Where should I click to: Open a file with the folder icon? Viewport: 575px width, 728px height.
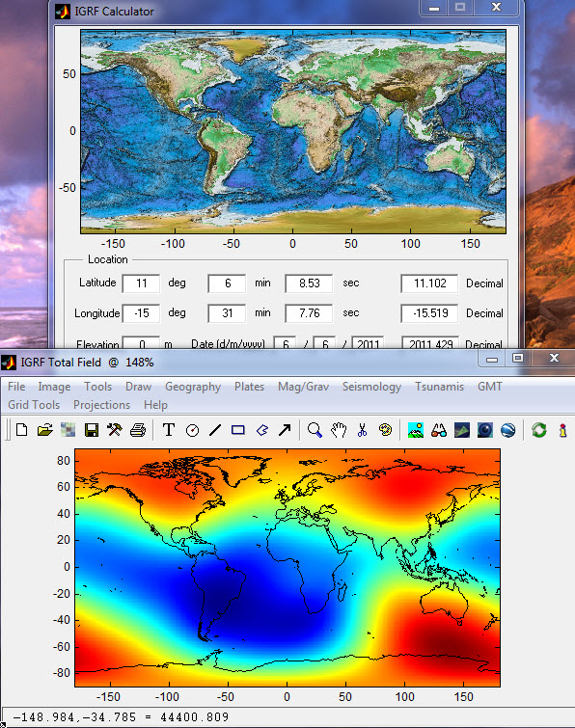(x=44, y=430)
